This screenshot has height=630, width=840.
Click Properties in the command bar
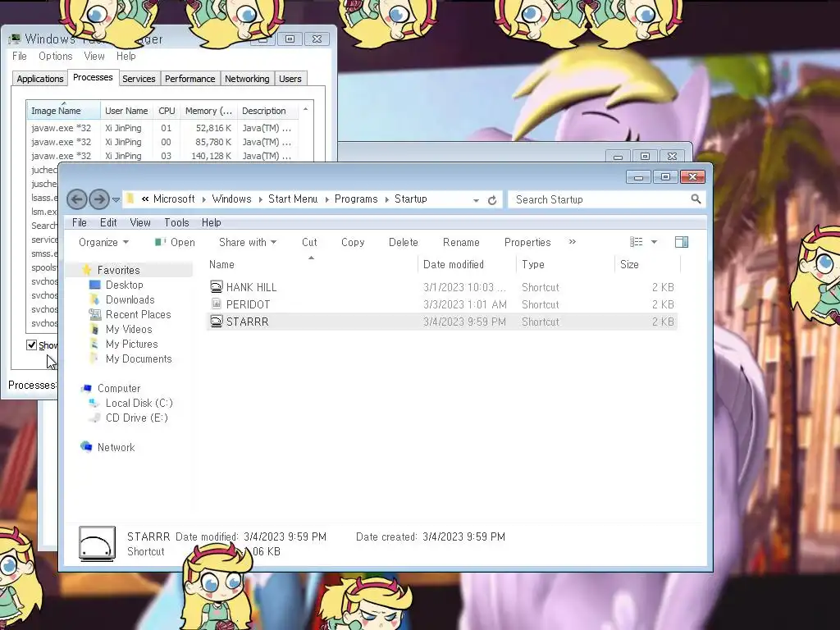point(527,242)
